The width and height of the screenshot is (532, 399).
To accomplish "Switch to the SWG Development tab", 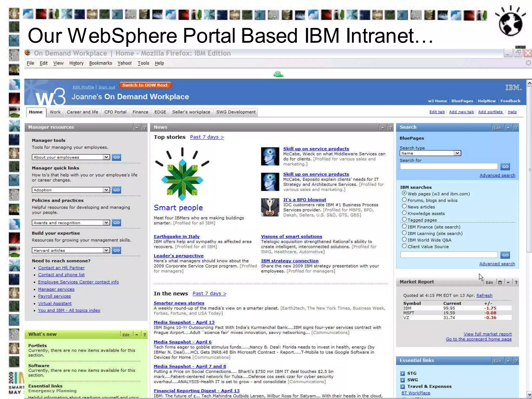I will (236, 112).
